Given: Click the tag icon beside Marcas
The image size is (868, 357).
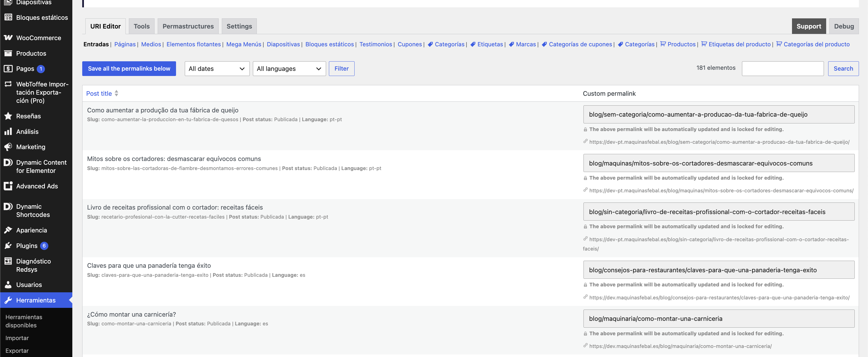Looking at the screenshot, I should [511, 44].
